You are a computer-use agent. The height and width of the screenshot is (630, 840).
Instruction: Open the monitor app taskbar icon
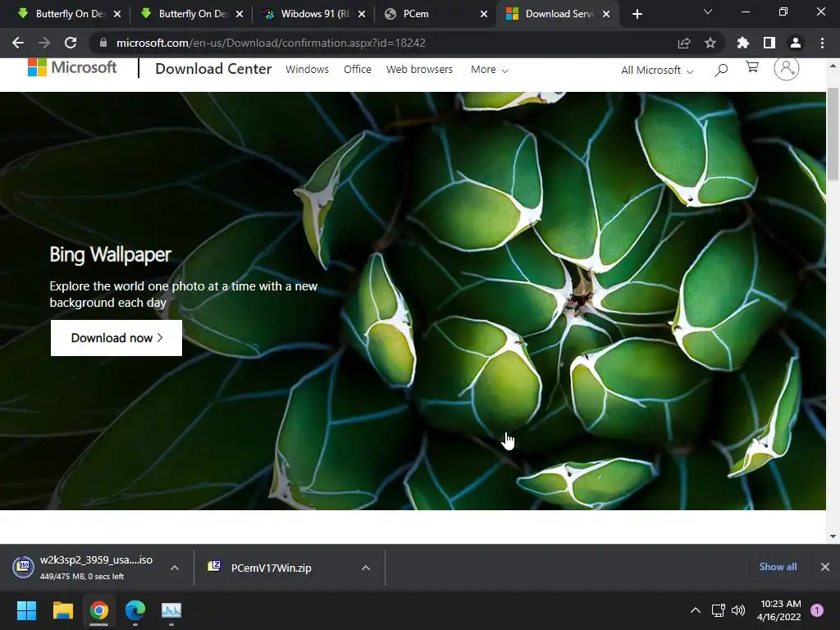click(171, 610)
